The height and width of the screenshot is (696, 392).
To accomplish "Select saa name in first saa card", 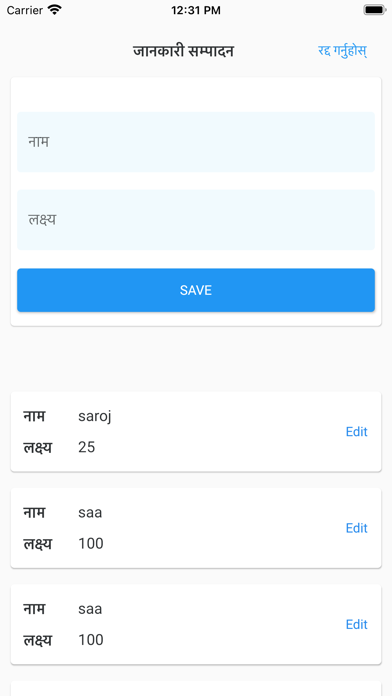I will [x=90, y=513].
